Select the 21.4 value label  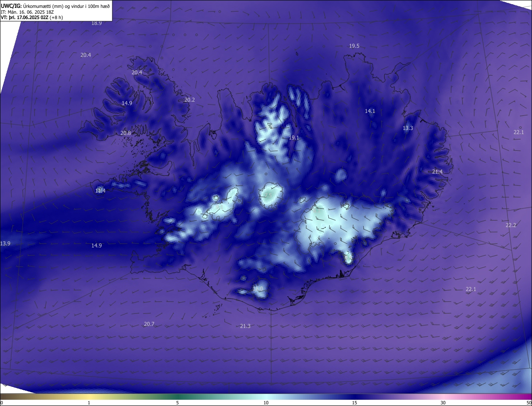(x=437, y=172)
